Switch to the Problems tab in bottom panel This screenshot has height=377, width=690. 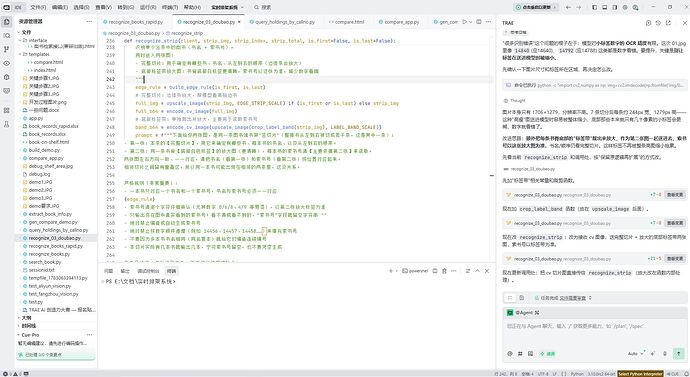[108, 271]
